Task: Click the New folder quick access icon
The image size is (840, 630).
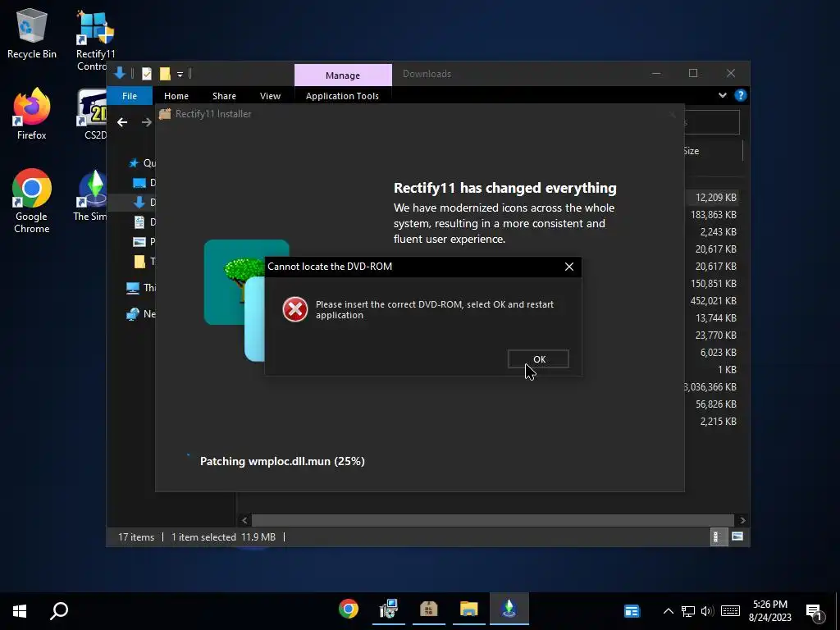Action: [x=165, y=74]
